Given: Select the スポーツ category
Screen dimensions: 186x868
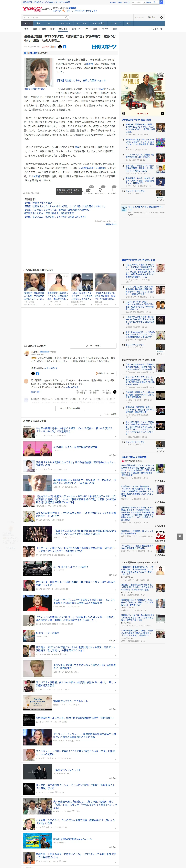Looking at the screenshot, I should [76, 29].
